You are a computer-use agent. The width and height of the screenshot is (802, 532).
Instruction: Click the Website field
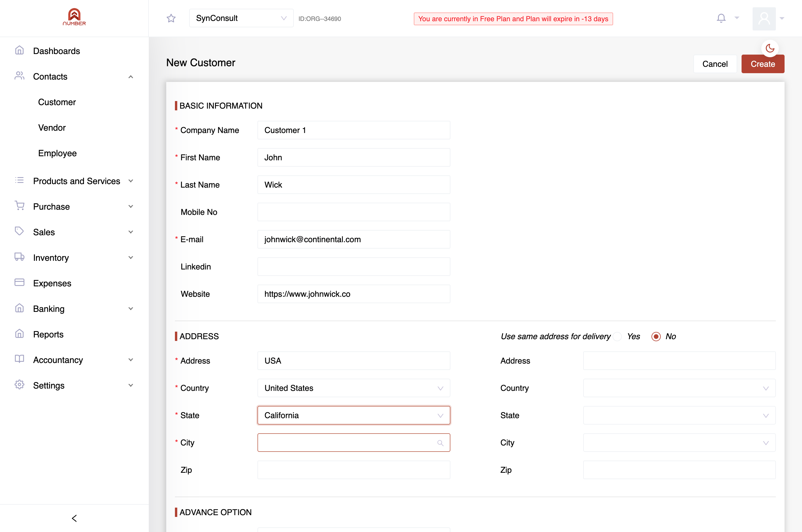[354, 294]
